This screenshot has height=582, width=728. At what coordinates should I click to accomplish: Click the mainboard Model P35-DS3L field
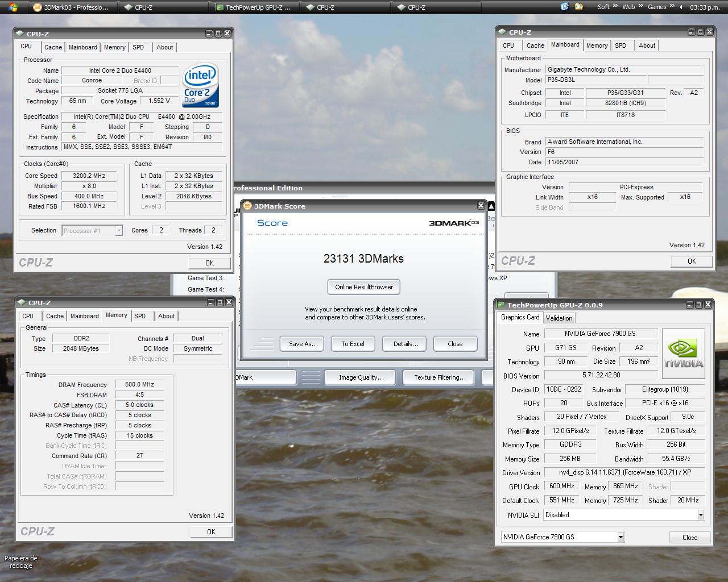pos(596,80)
